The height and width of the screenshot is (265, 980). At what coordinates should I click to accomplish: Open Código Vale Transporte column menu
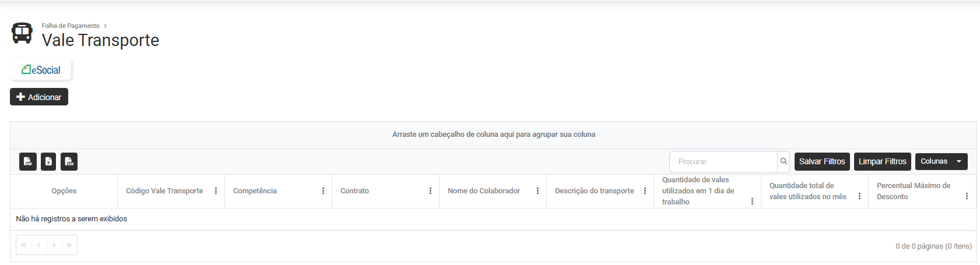pyautogui.click(x=216, y=191)
